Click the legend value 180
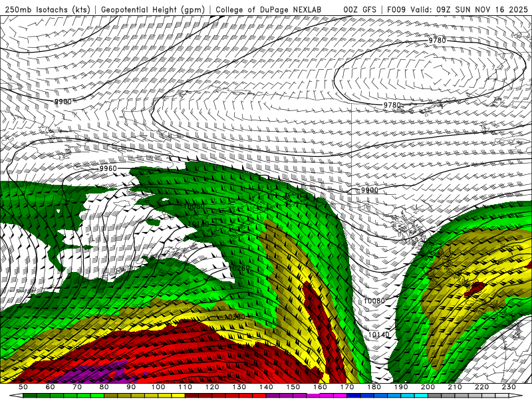The height and width of the screenshot is (399, 532). tap(374, 387)
